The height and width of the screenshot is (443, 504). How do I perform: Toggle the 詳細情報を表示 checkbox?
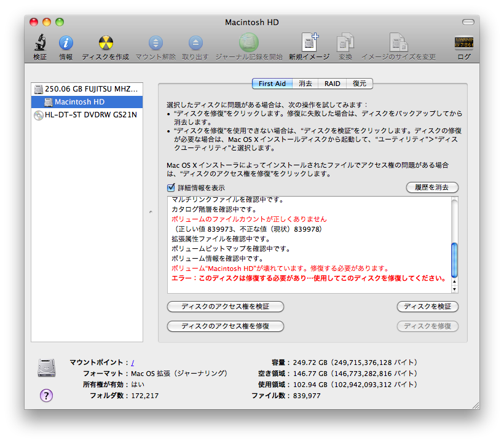click(x=171, y=187)
